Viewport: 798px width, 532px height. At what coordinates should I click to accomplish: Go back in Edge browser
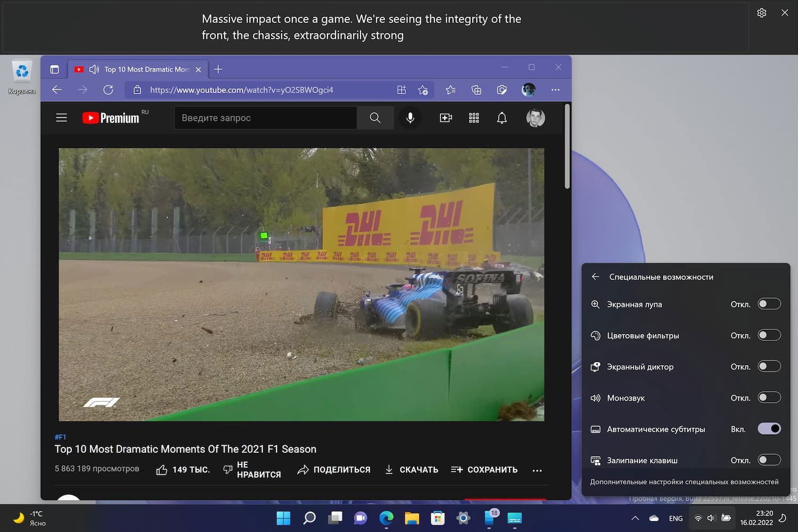coord(57,90)
